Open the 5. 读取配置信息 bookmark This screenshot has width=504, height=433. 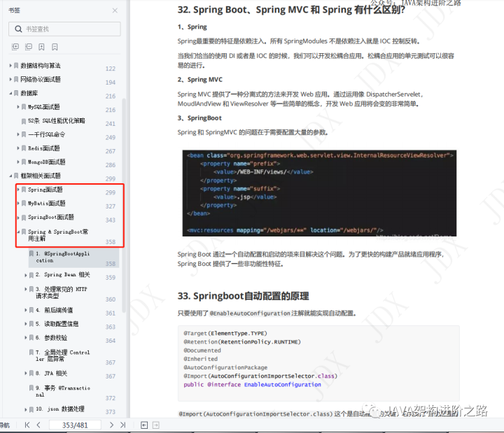click(57, 324)
